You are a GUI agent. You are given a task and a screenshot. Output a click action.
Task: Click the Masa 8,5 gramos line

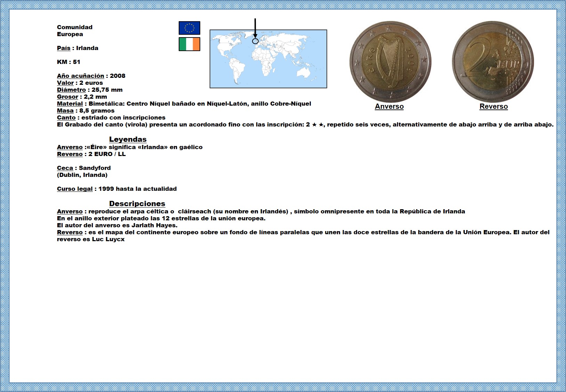click(x=86, y=111)
